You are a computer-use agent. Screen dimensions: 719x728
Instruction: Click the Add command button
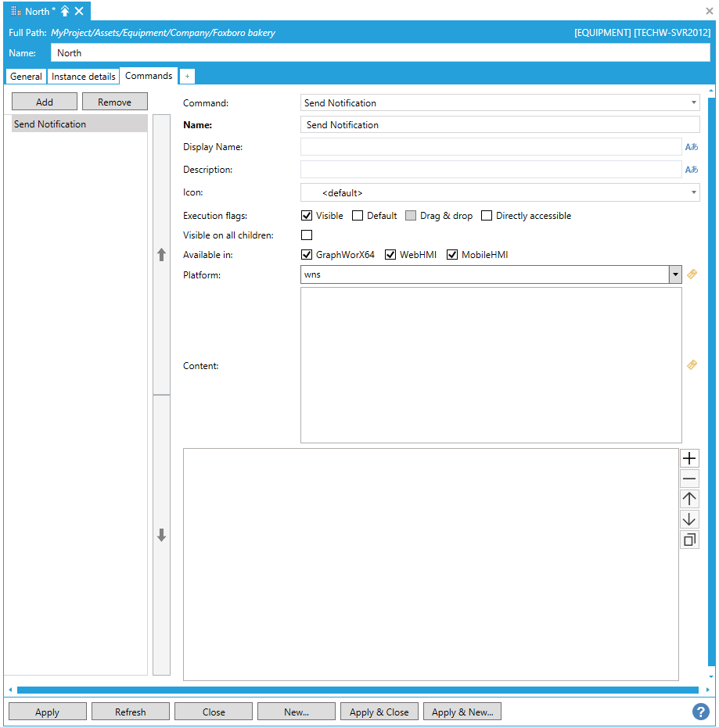(x=45, y=102)
